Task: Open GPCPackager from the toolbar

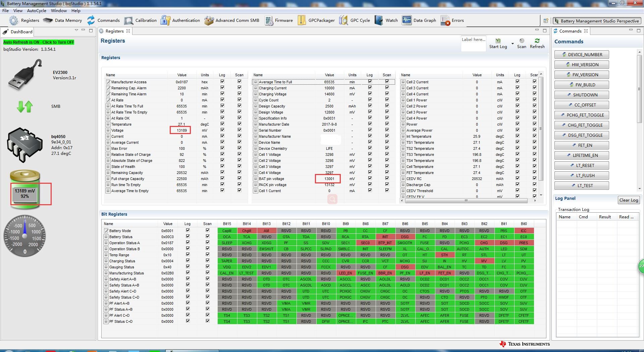Action: 302,20
